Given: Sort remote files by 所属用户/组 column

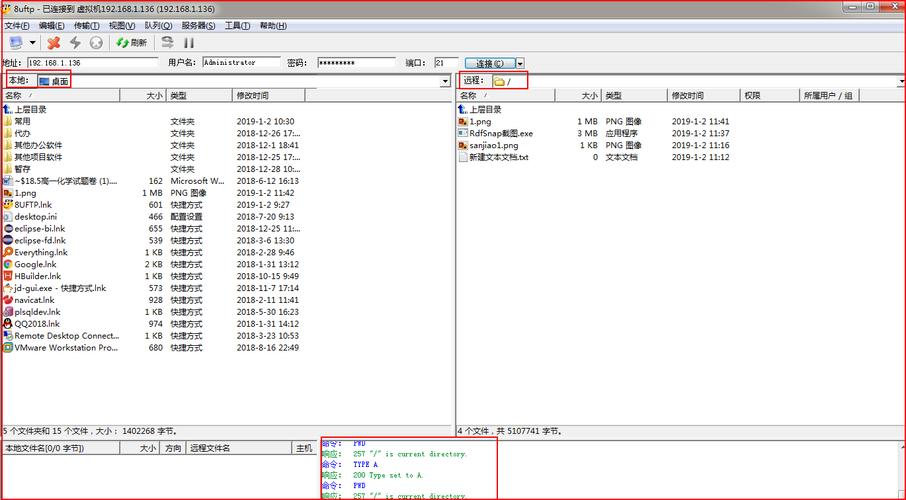Looking at the screenshot, I should 830,96.
